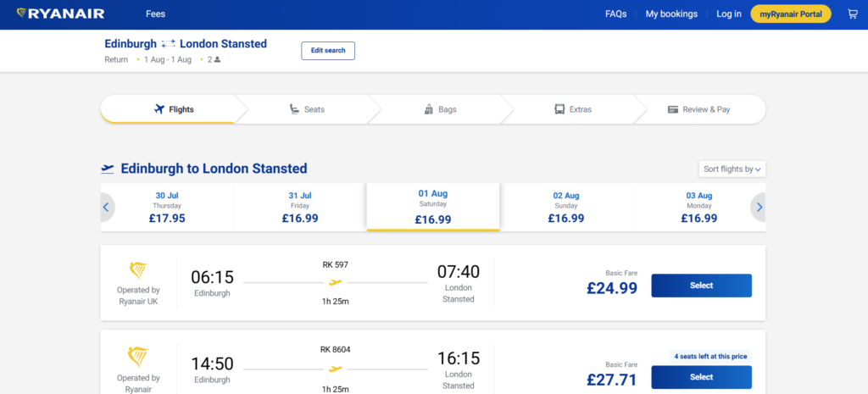
Task: Select the 06:15 flight at £24.99
Action: coord(701,286)
